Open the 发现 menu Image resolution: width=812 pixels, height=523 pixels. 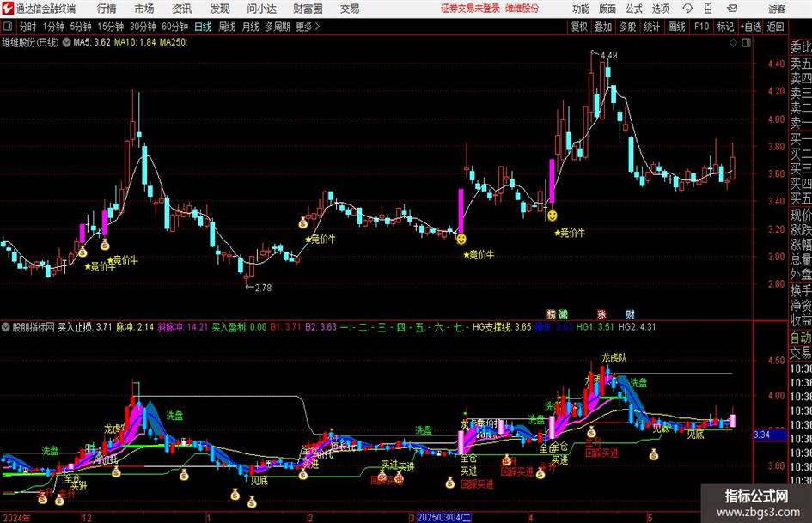(220, 9)
